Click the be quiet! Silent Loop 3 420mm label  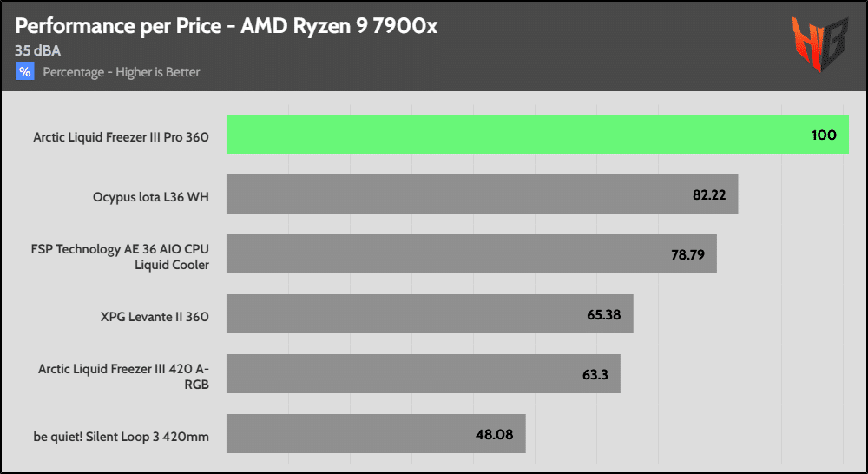click(121, 436)
